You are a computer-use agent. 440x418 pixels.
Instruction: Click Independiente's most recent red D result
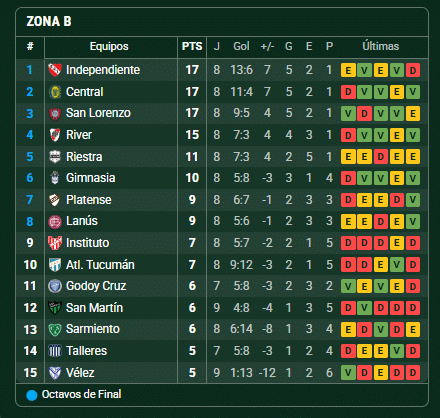[x=413, y=70]
